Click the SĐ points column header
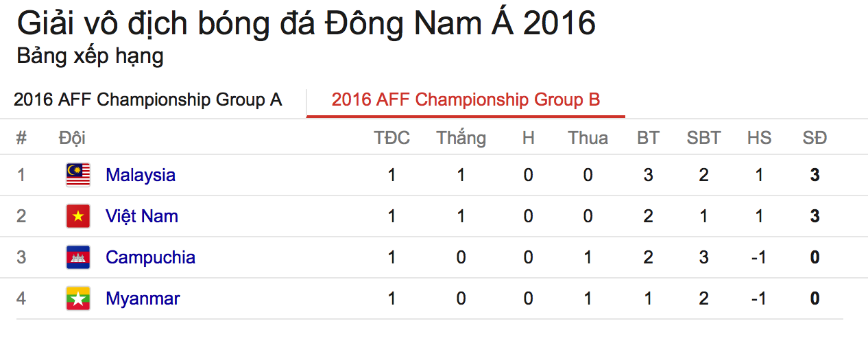 [x=815, y=138]
